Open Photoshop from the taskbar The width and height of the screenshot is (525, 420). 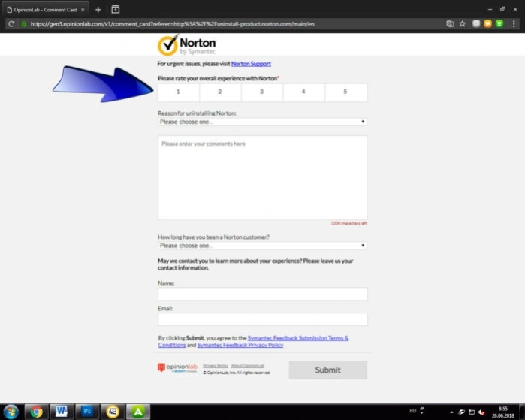pos(86,412)
